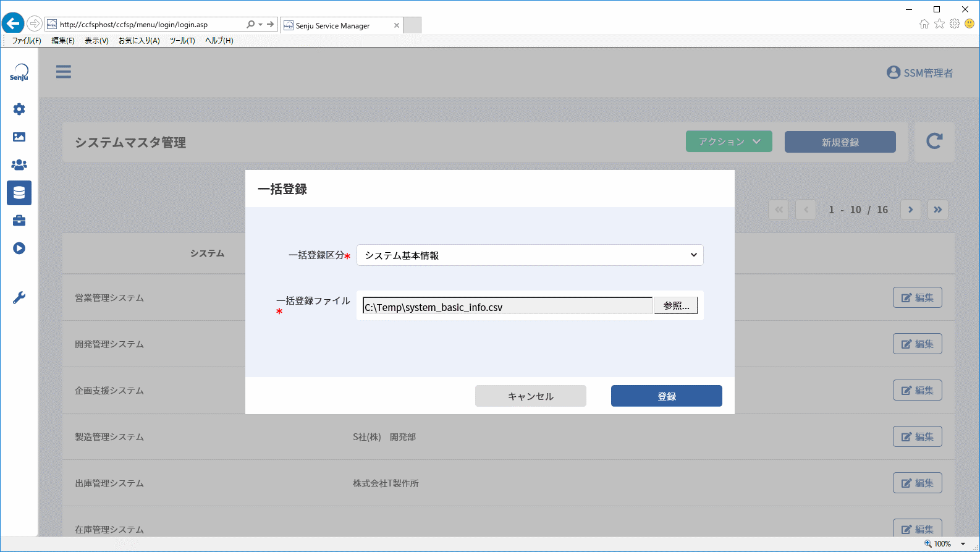Screen dimensions: 980x552
Task: Click the address bar search icon
Action: (x=250, y=25)
